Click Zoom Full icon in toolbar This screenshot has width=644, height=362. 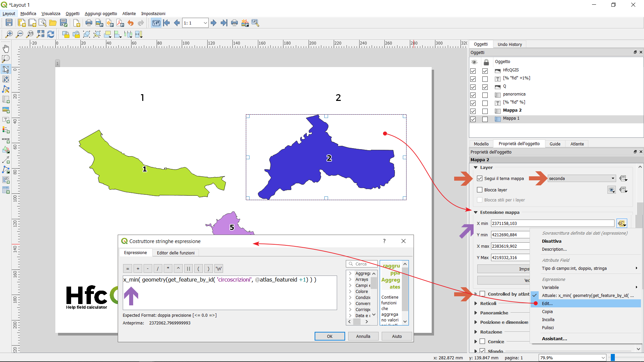coord(41,34)
